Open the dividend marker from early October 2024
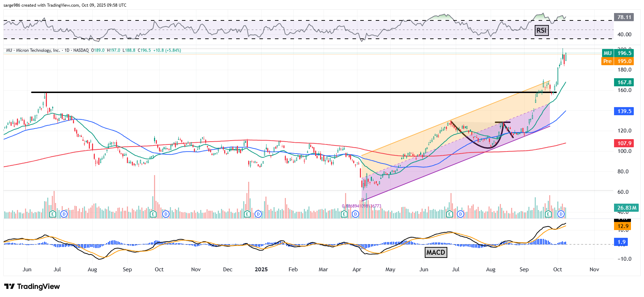The height and width of the screenshot is (297, 644). (166, 214)
